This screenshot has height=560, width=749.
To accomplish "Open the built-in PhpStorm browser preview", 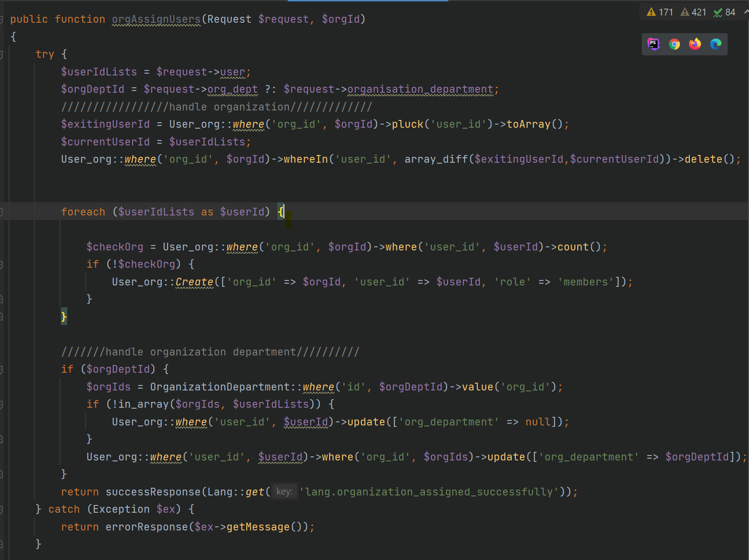I will 653,44.
